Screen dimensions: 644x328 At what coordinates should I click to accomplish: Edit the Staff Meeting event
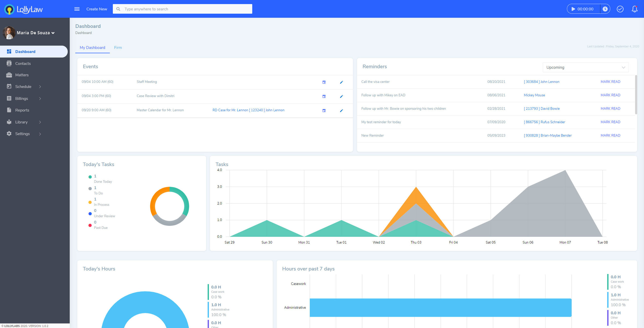coord(341,82)
